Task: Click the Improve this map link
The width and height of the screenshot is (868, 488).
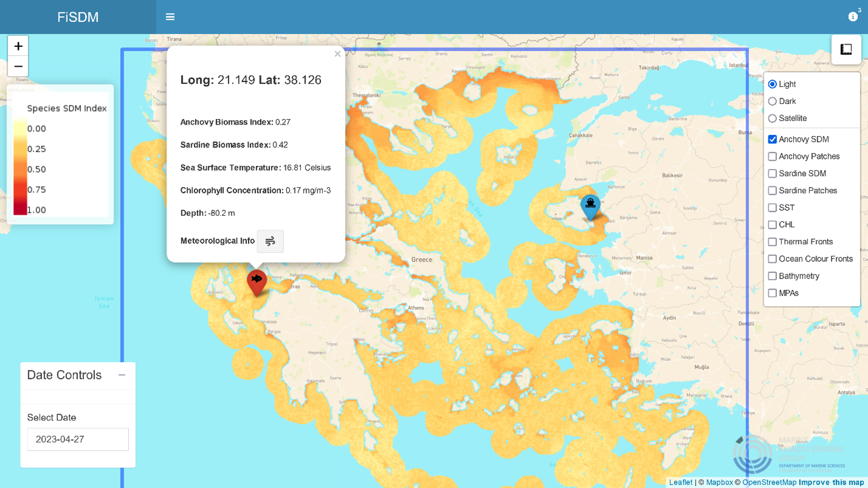Action: 831,482
